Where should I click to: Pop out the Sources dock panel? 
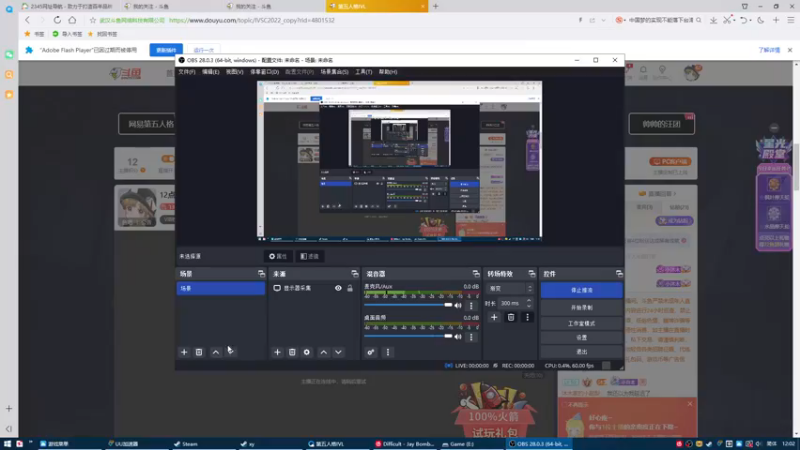tap(355, 274)
